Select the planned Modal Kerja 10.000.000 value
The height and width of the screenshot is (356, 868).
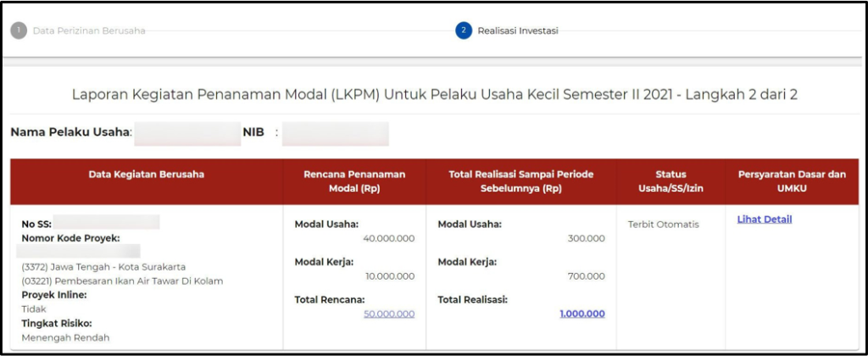point(389,276)
